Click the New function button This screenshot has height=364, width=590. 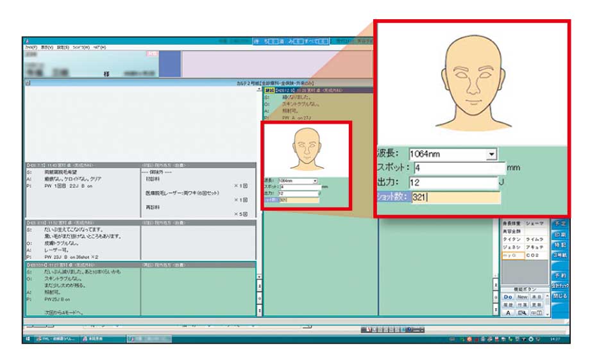[x=522, y=297]
